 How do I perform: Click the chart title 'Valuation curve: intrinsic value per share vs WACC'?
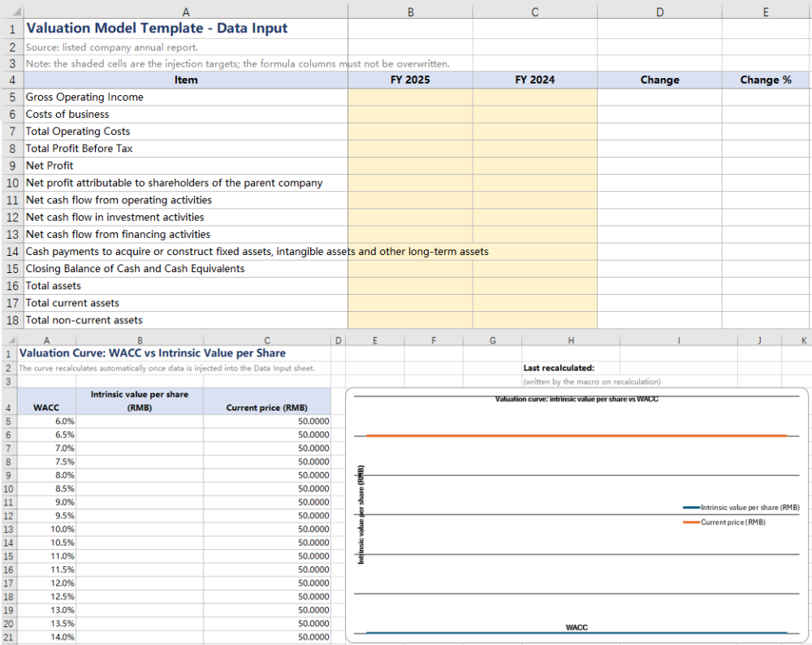(x=577, y=399)
